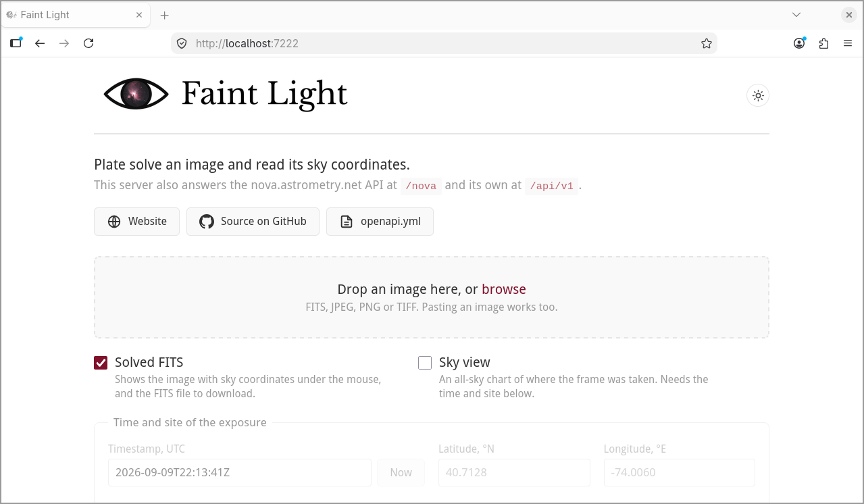Click 'Time and site of the exposure' legend
Viewport: 864px width, 504px height.
pos(190,422)
